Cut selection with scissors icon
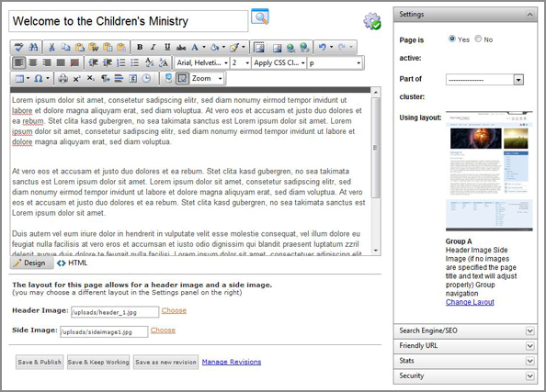The image size is (546, 392). coord(51,48)
